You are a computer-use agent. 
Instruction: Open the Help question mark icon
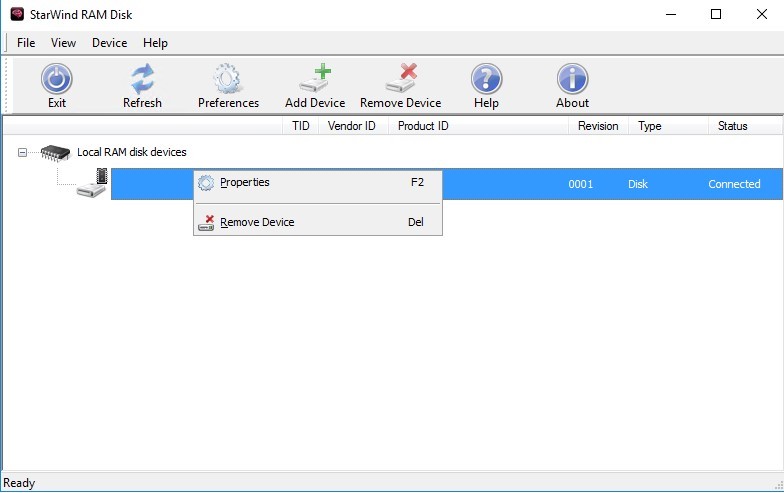pos(486,78)
